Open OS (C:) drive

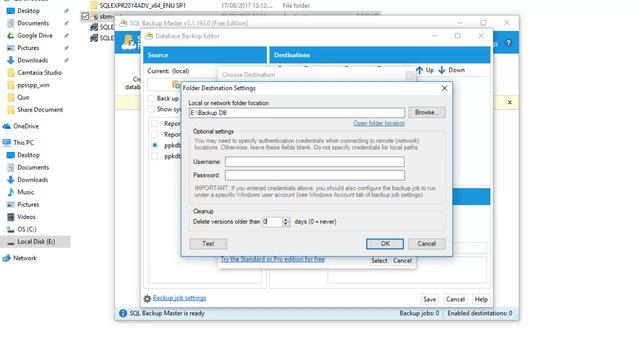(27, 229)
